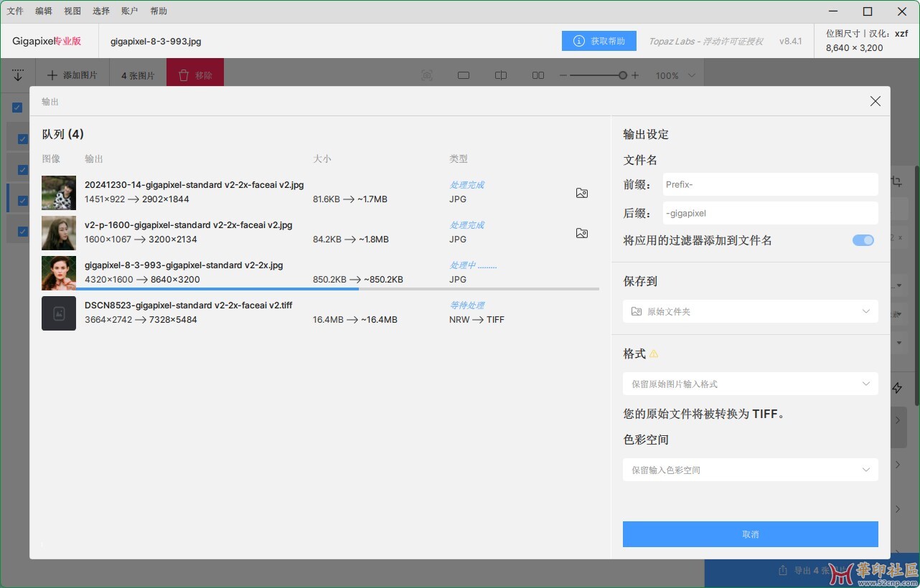Open output folder for v2-p-1600 image
The width and height of the screenshot is (920, 588).
click(582, 233)
